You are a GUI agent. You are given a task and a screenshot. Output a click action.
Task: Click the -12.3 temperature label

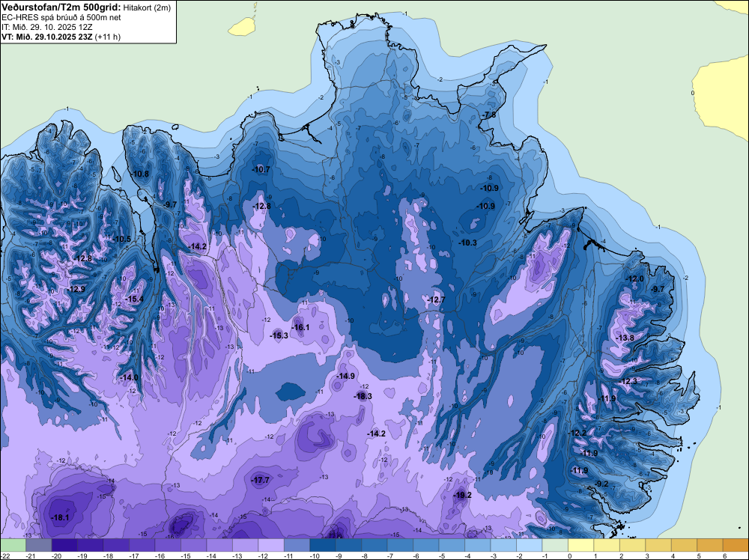pyautogui.click(x=628, y=382)
